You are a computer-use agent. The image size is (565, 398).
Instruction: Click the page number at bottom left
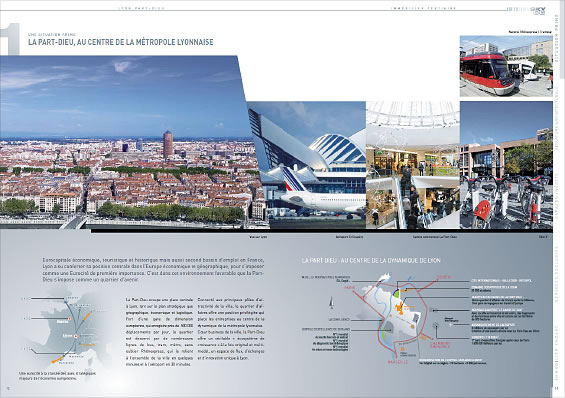point(8,388)
